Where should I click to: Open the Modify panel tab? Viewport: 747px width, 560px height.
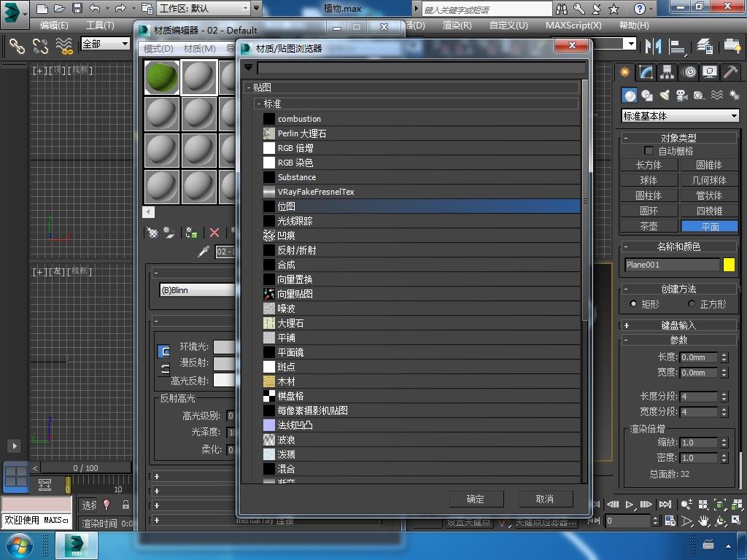(646, 72)
